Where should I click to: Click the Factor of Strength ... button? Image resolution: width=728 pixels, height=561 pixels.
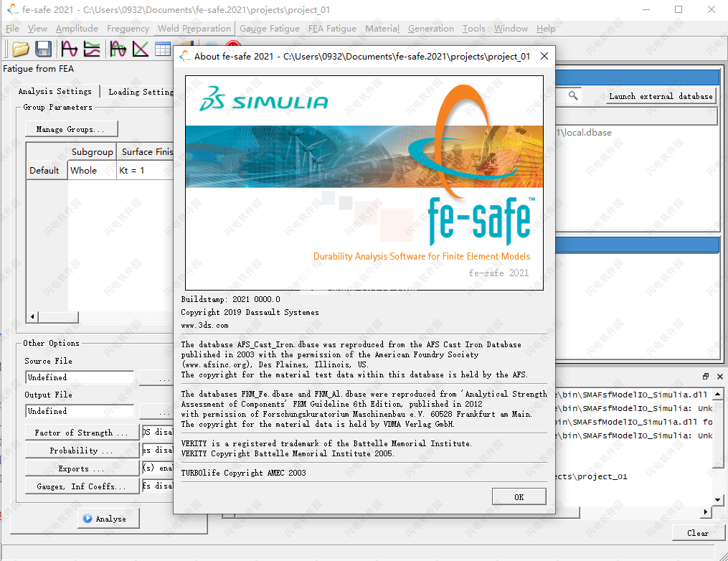pos(81,433)
